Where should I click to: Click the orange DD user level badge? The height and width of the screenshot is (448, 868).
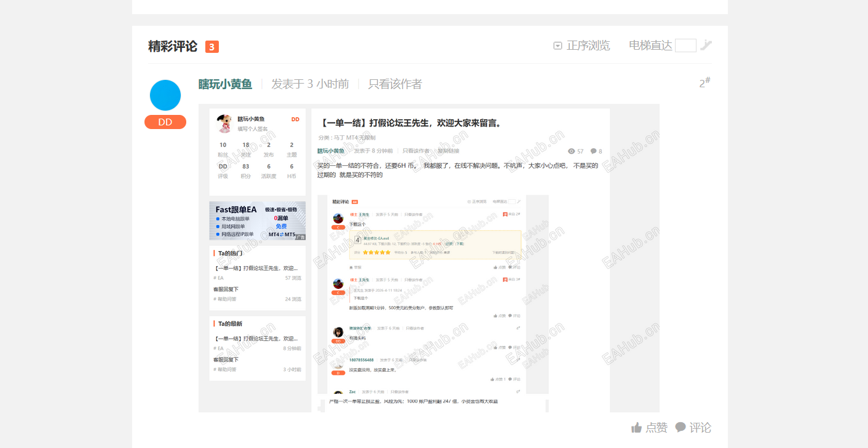point(165,122)
